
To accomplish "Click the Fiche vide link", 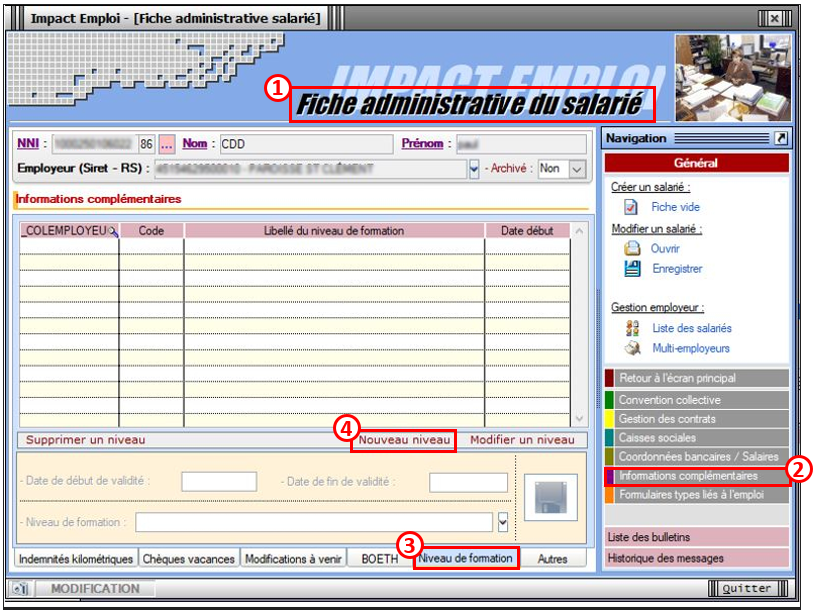I will click(x=675, y=207).
